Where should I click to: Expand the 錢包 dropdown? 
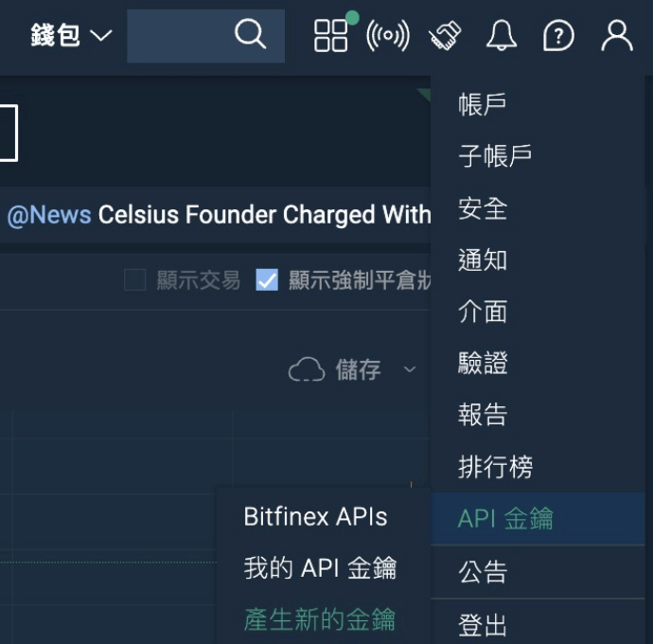[x=71, y=36]
